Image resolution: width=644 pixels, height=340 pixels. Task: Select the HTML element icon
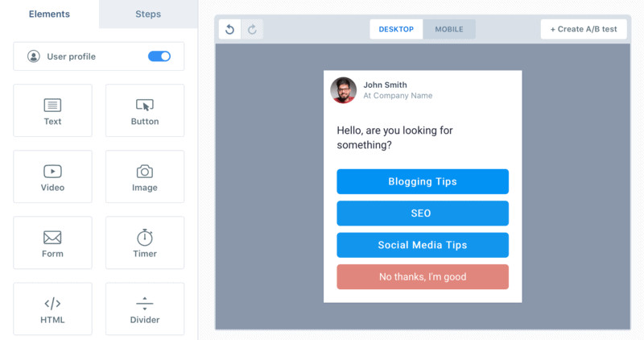52,304
